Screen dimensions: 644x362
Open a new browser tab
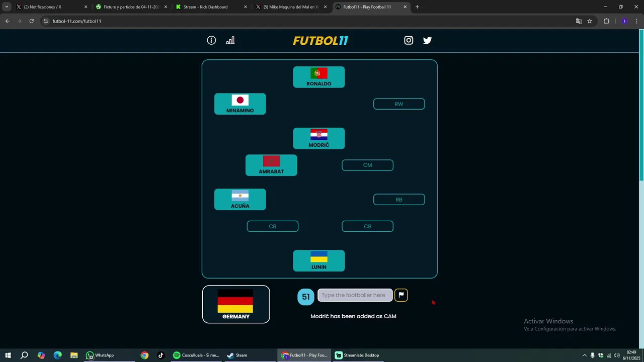417,7
